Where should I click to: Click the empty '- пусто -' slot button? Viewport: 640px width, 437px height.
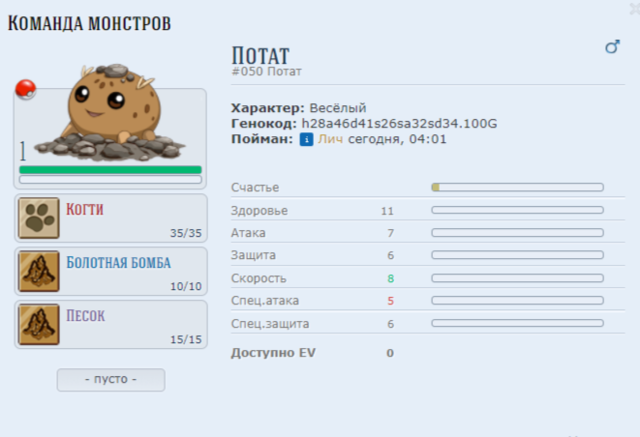[111, 380]
